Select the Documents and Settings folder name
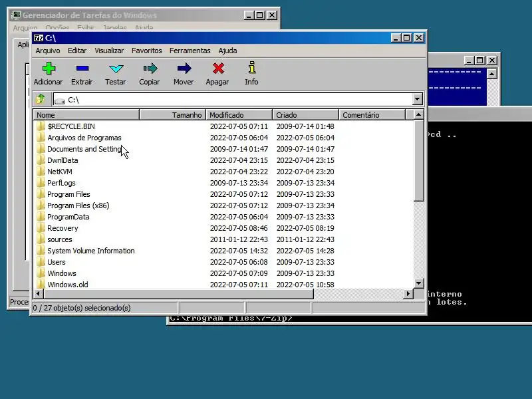This screenshot has width=532, height=399. [x=84, y=149]
